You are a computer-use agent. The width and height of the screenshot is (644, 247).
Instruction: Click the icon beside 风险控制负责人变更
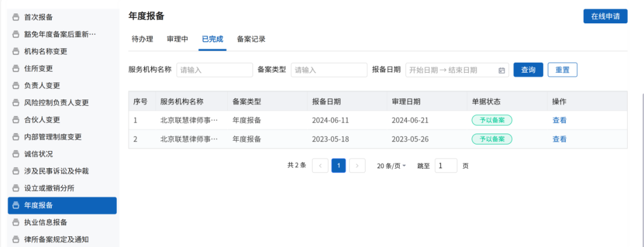click(x=16, y=103)
